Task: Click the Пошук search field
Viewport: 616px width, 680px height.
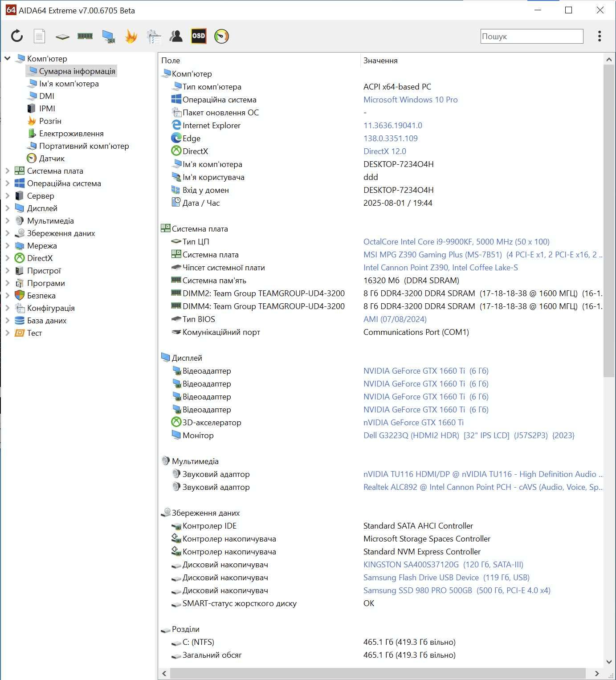Action: tap(532, 37)
